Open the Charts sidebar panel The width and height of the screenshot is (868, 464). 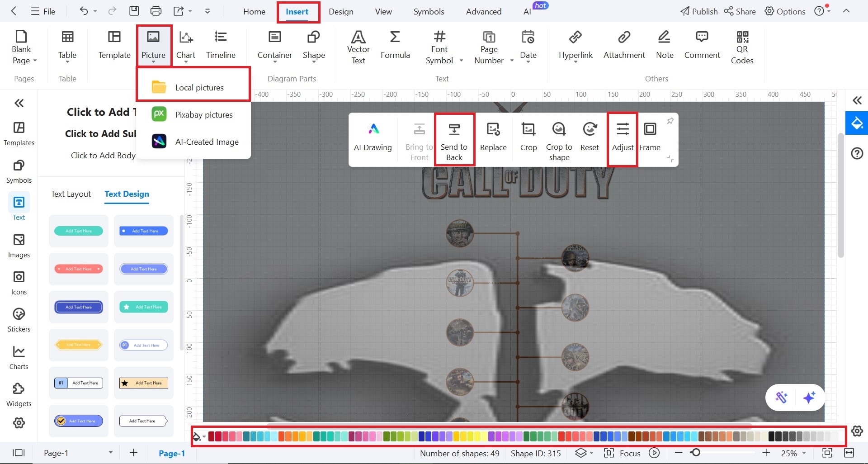click(x=19, y=358)
